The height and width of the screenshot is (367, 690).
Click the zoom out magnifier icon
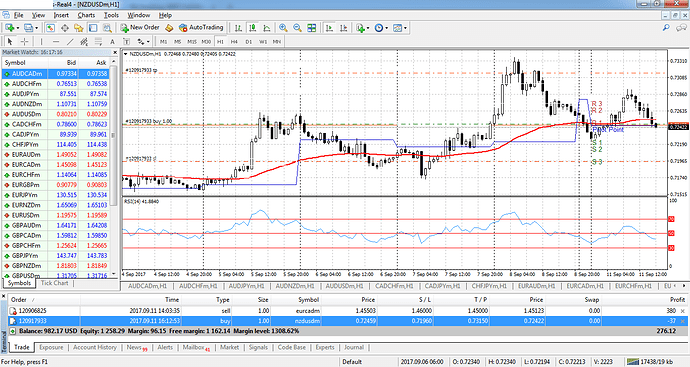(x=297, y=28)
